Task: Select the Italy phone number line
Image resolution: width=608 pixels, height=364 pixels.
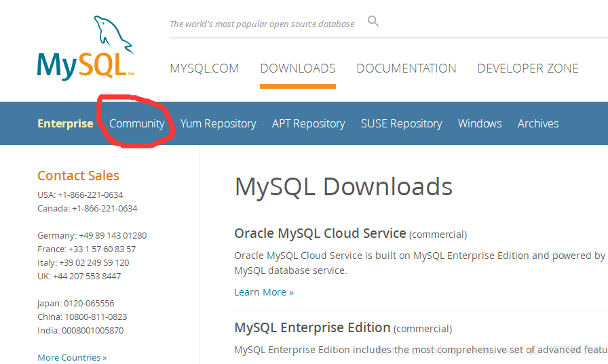Action: coord(83,262)
